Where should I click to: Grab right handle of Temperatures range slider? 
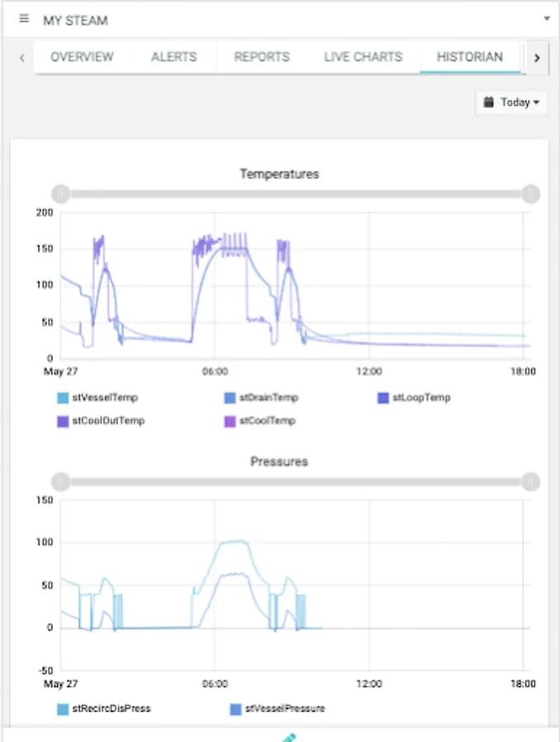pos(530,194)
